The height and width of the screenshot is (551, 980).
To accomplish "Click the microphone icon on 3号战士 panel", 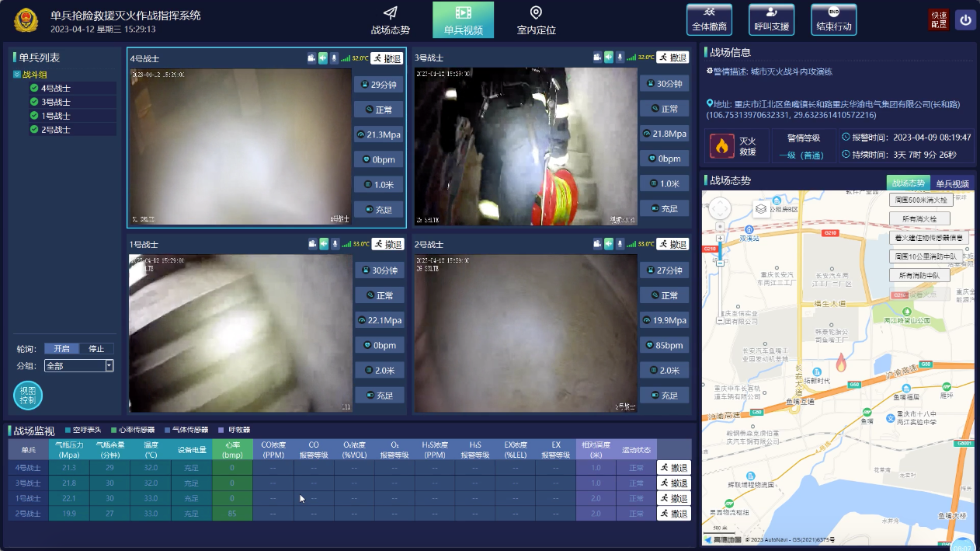I will (621, 58).
